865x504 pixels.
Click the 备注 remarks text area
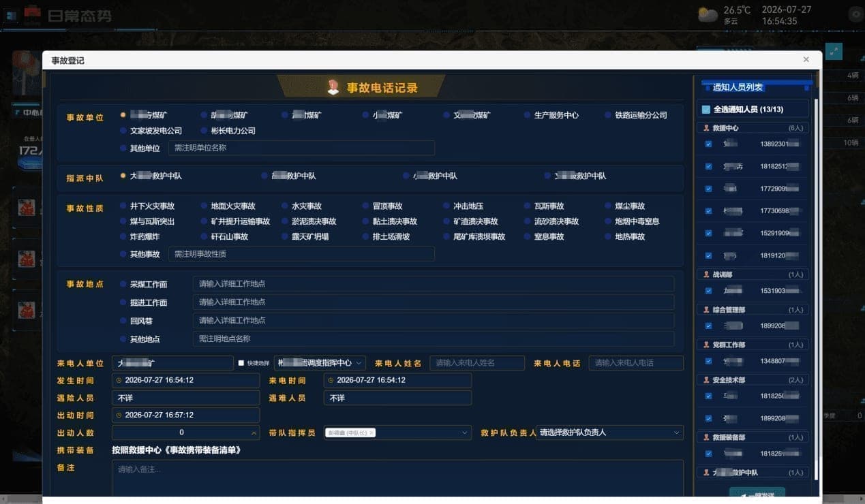tap(397, 477)
